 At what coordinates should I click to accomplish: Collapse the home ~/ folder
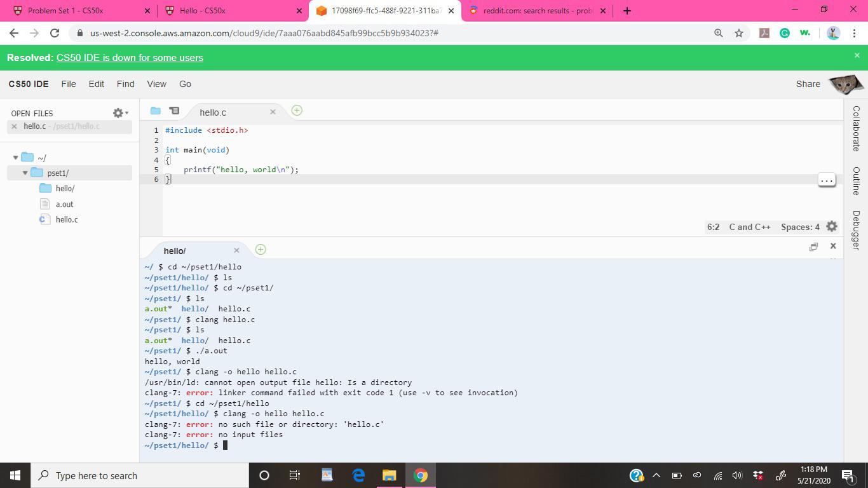click(15, 158)
